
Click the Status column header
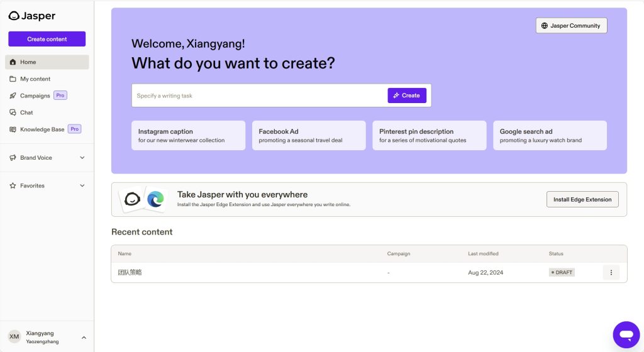tap(556, 253)
